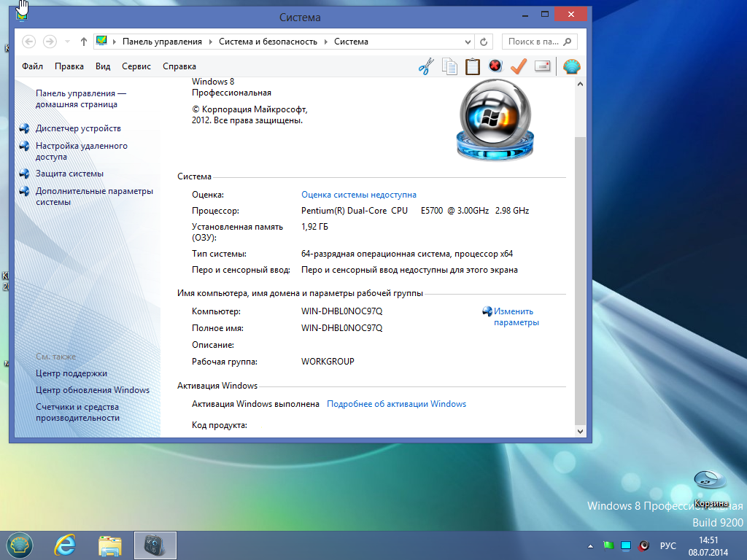Open the Файл menu
The height and width of the screenshot is (560, 747).
32,66
